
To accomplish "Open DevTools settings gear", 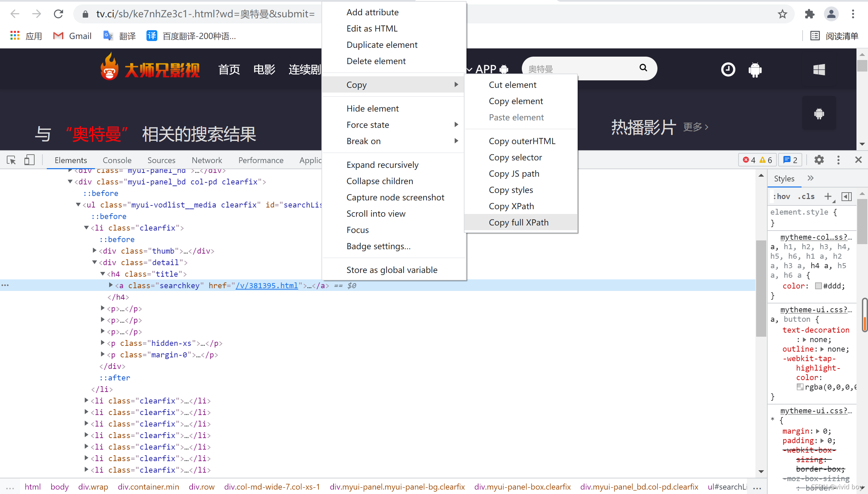I will coord(819,160).
